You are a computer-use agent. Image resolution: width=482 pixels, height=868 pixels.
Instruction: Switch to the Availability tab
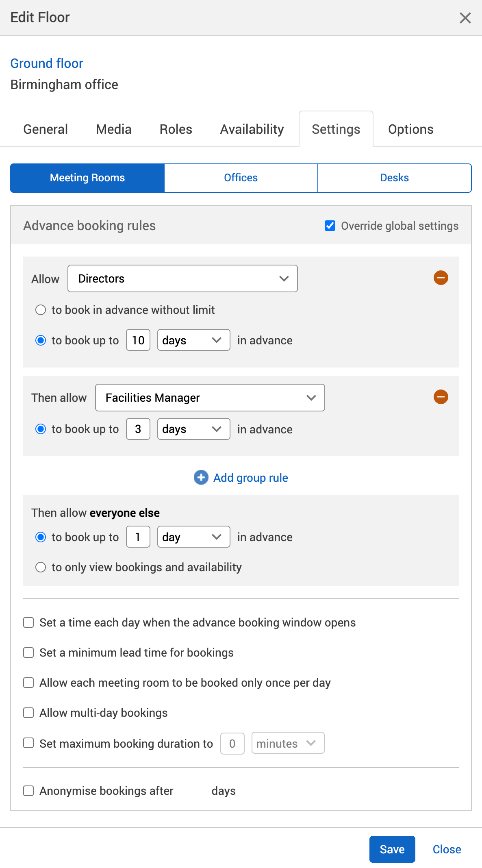(x=252, y=129)
